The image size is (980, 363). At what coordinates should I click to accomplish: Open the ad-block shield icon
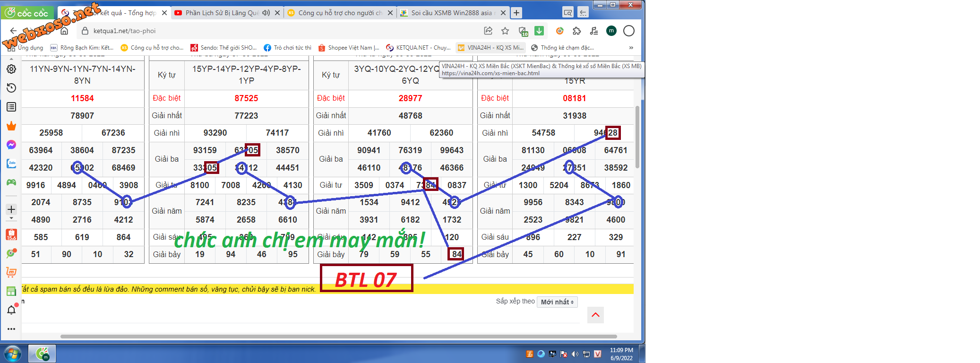tap(523, 31)
